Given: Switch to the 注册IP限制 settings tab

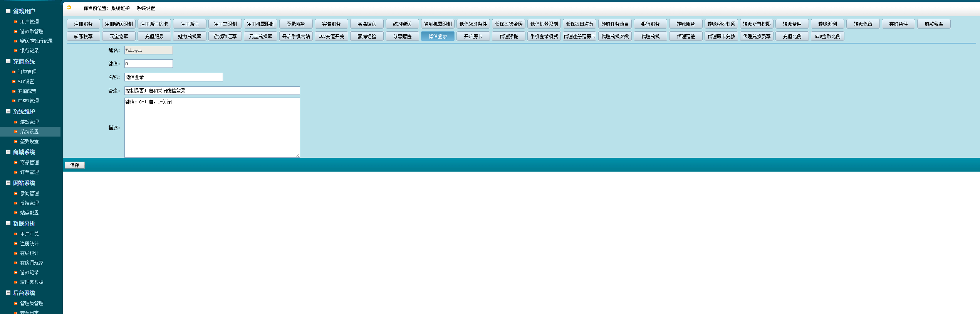Looking at the screenshot, I should [225, 24].
